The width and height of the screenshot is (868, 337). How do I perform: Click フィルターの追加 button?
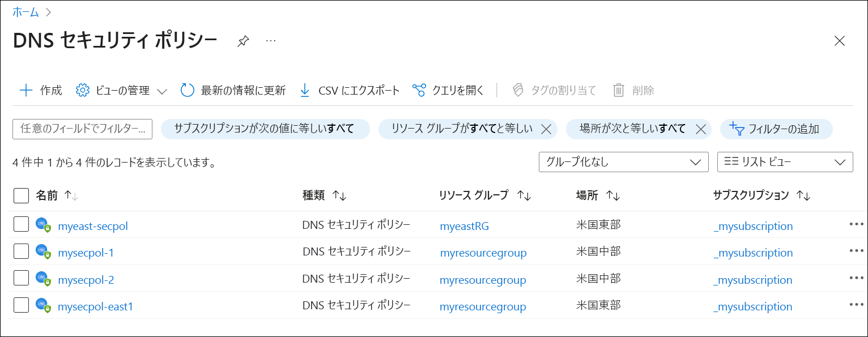tap(776, 129)
